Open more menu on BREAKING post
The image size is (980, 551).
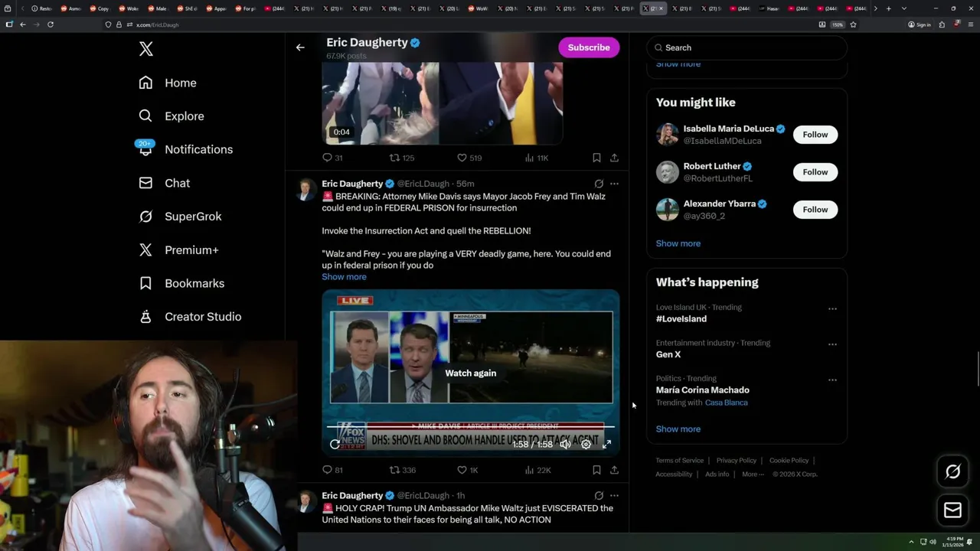pyautogui.click(x=614, y=184)
